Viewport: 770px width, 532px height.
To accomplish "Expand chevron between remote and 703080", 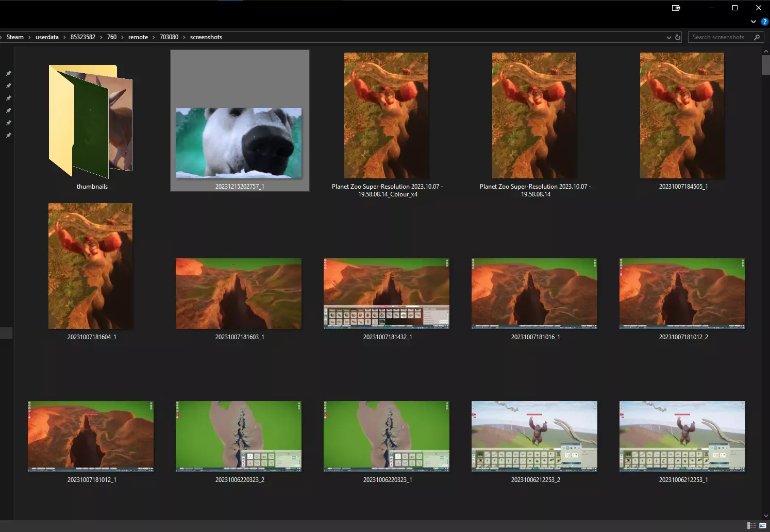I will 154,37.
